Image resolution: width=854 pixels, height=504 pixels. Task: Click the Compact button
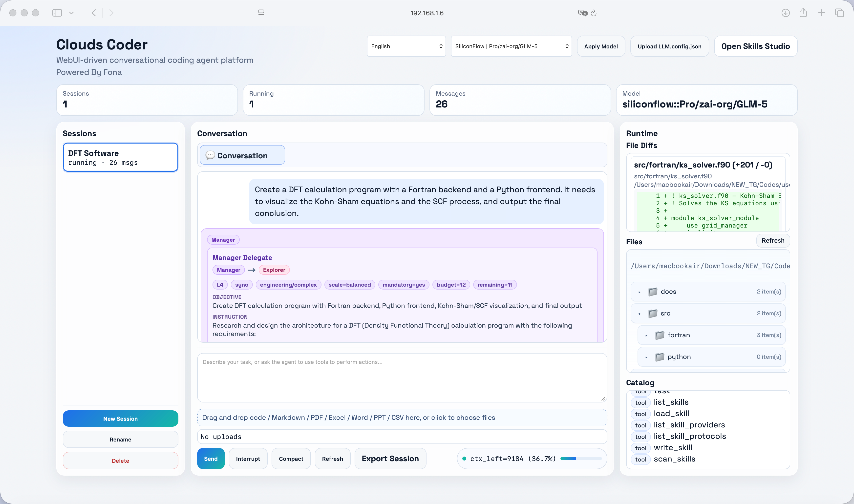(x=291, y=459)
